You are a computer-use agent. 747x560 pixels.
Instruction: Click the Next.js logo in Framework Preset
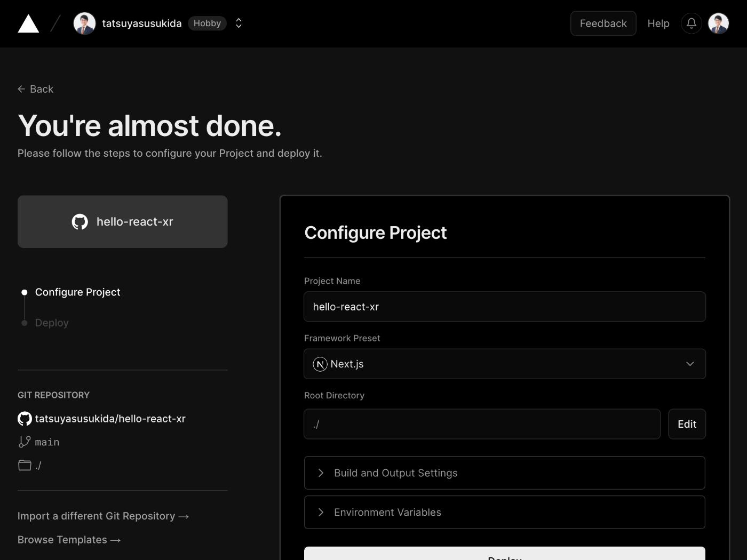coord(320,364)
